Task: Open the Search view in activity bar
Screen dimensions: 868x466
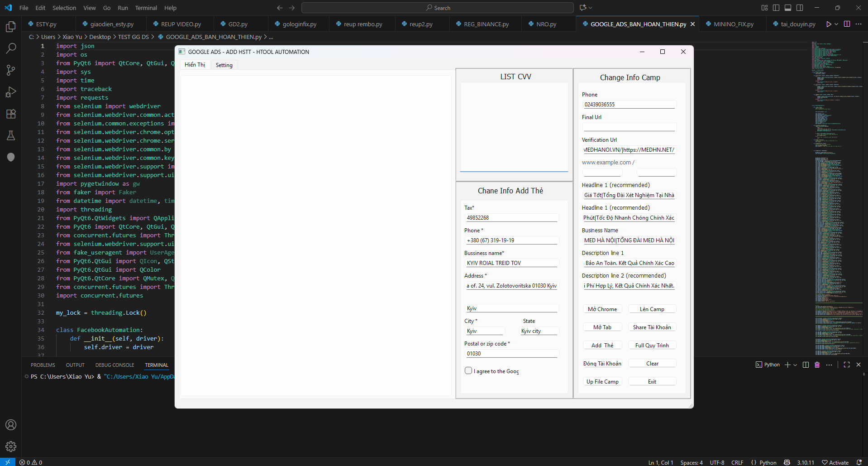Action: pyautogui.click(x=11, y=48)
